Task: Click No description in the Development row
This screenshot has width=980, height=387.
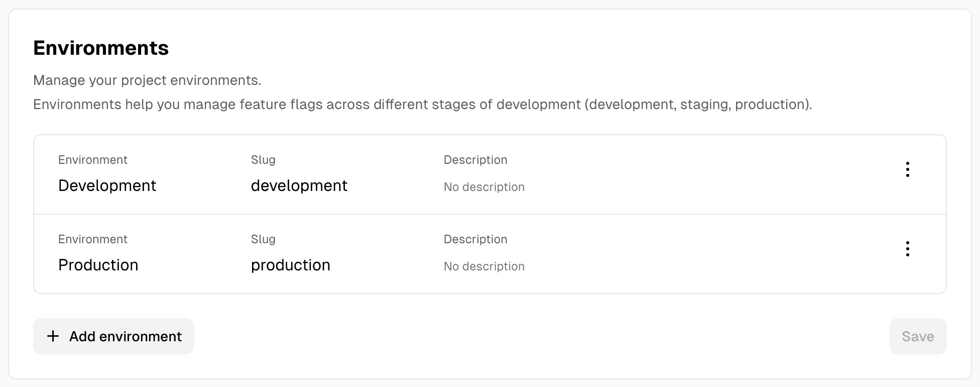Action: [484, 187]
